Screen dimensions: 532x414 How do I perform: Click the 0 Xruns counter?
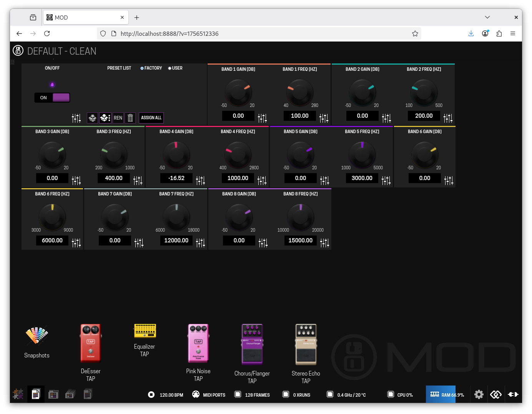coord(296,395)
